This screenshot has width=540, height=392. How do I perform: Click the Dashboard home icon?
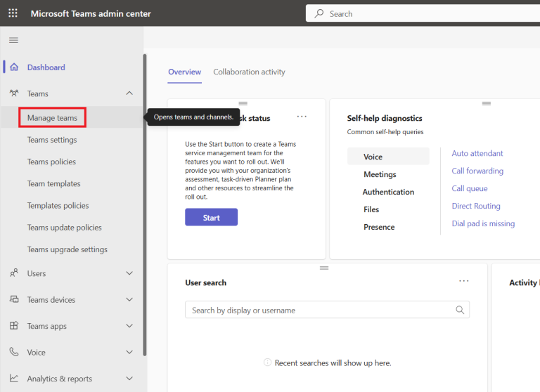pyautogui.click(x=14, y=67)
